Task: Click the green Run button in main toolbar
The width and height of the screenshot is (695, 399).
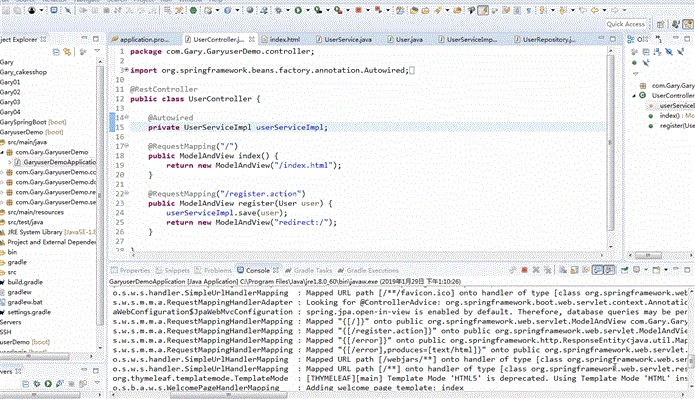Action: click(298, 10)
